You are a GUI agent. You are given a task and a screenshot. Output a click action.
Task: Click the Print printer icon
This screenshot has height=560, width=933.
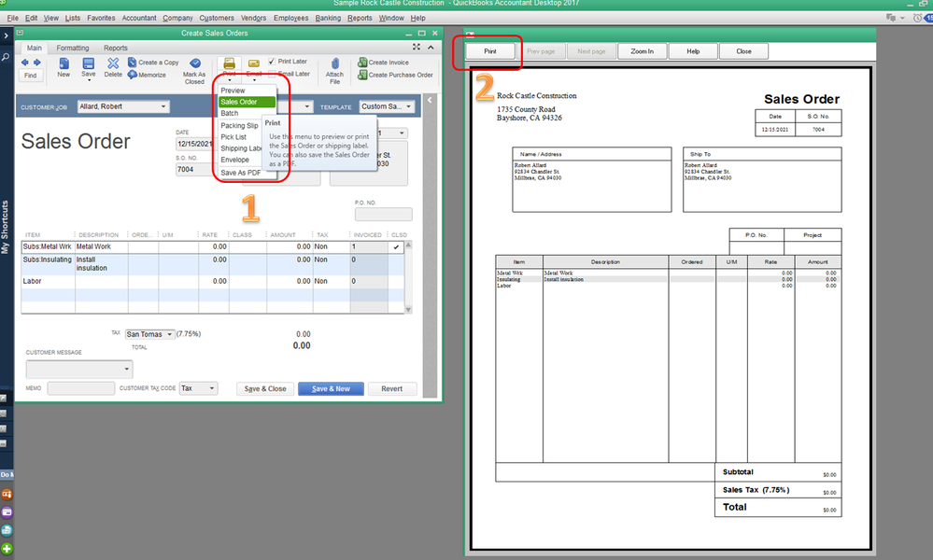(229, 63)
